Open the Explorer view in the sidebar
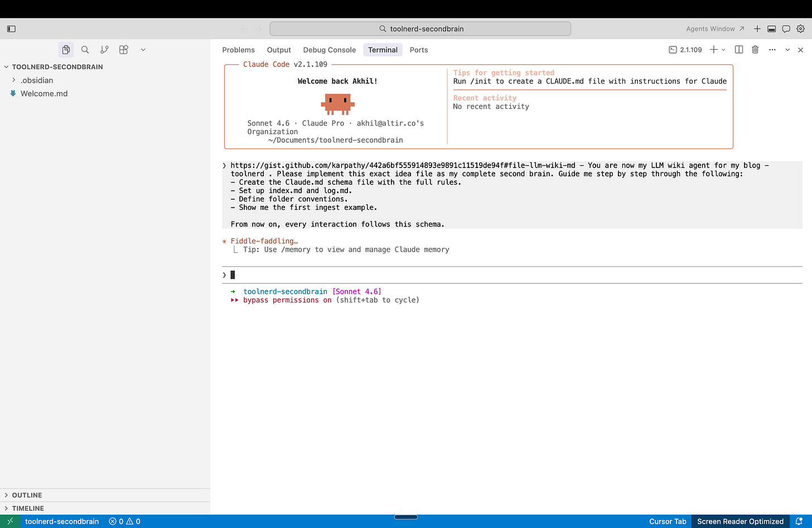 point(66,49)
